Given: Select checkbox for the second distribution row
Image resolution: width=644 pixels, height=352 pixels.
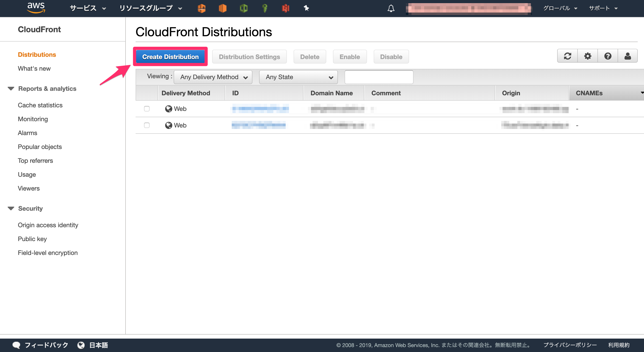Looking at the screenshot, I should click(147, 125).
